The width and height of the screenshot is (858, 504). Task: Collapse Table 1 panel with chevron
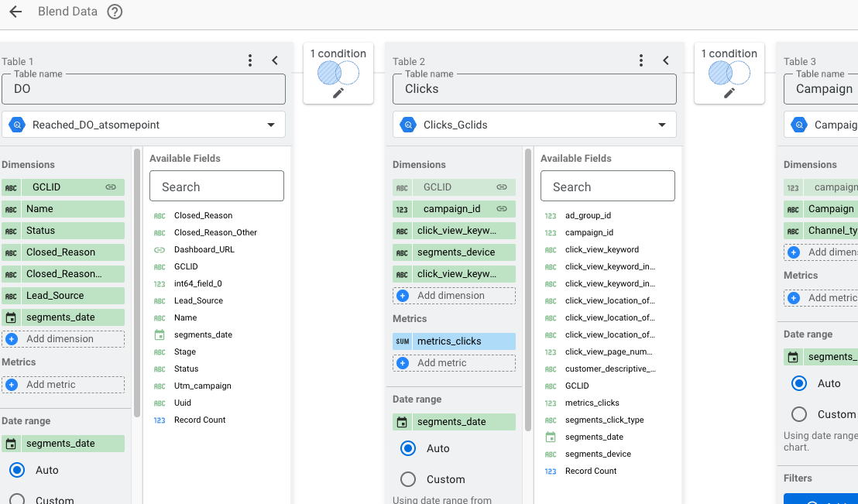[x=275, y=60]
